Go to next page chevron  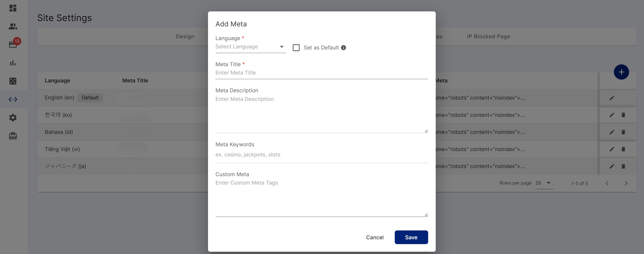(626, 183)
